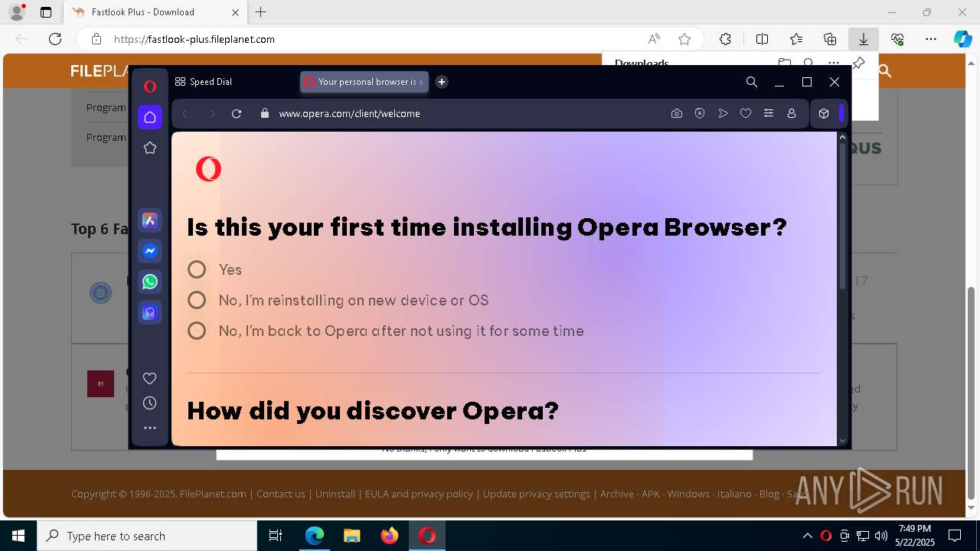This screenshot has width=980, height=551.
Task: Open Task View on the taskbar
Action: pos(276,536)
